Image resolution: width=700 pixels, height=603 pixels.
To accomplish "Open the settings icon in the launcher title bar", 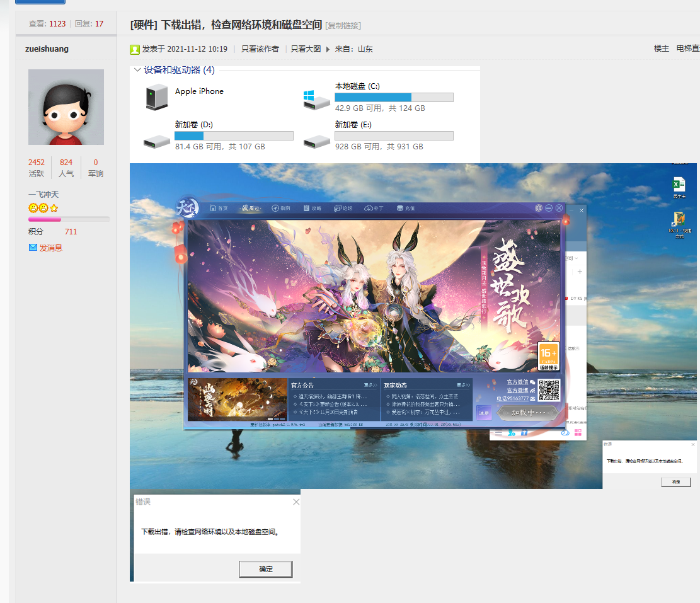I will (539, 208).
